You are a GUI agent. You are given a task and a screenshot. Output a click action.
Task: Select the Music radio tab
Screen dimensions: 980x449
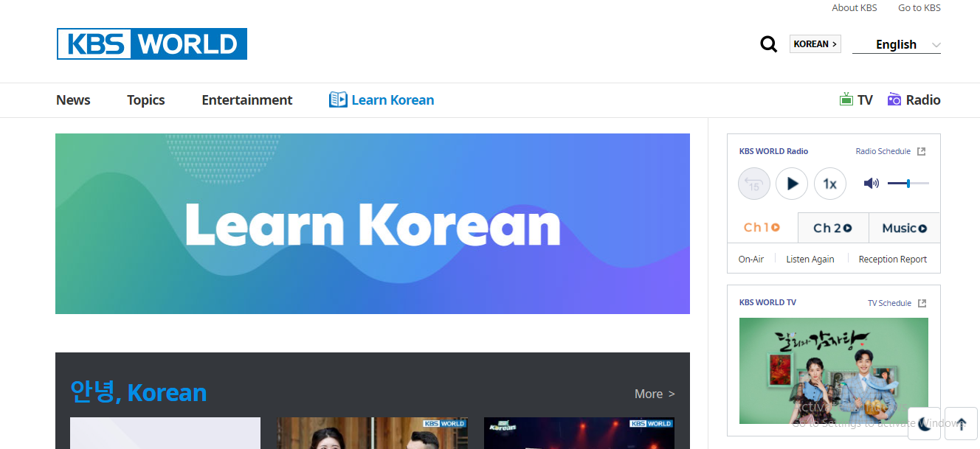[905, 228]
